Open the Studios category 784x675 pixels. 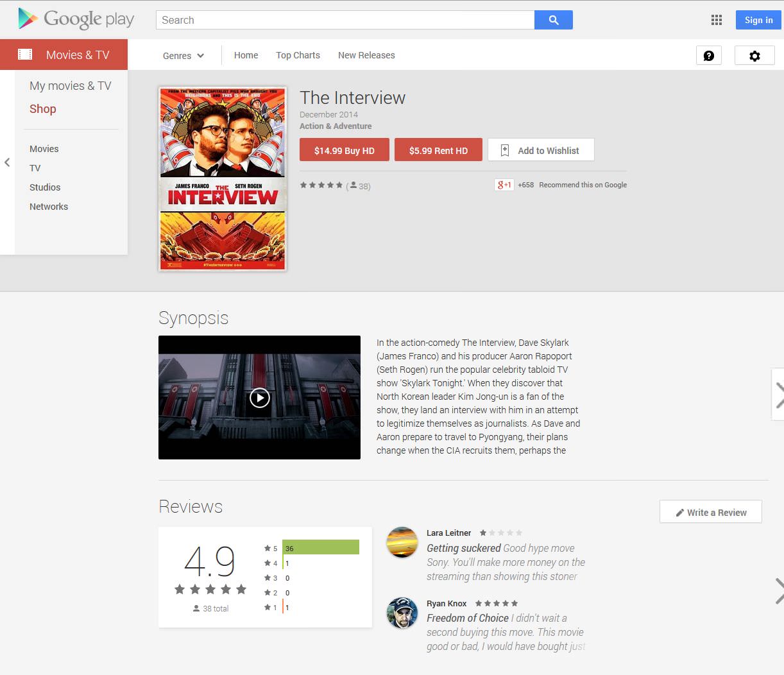(45, 187)
